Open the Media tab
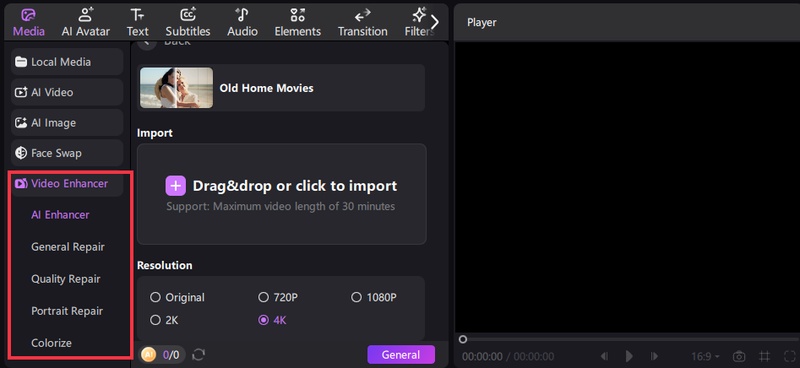This screenshot has height=368, width=800. [x=29, y=22]
